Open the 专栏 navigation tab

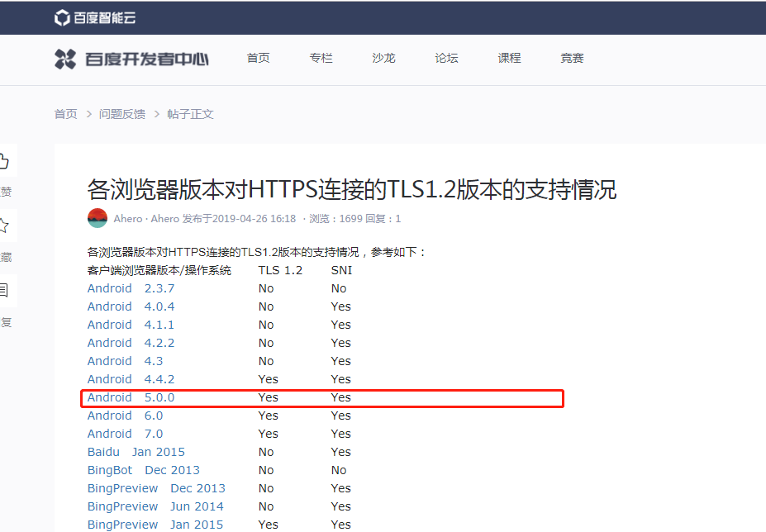coord(321,58)
